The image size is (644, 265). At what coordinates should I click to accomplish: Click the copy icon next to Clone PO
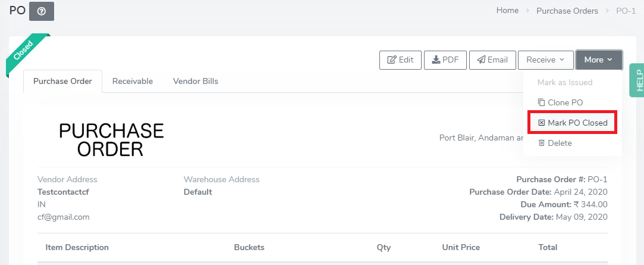pyautogui.click(x=541, y=102)
